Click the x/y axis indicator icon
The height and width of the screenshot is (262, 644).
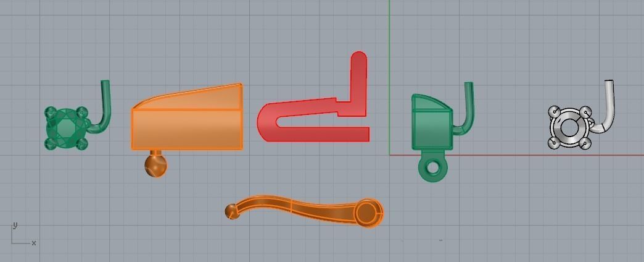point(23,234)
